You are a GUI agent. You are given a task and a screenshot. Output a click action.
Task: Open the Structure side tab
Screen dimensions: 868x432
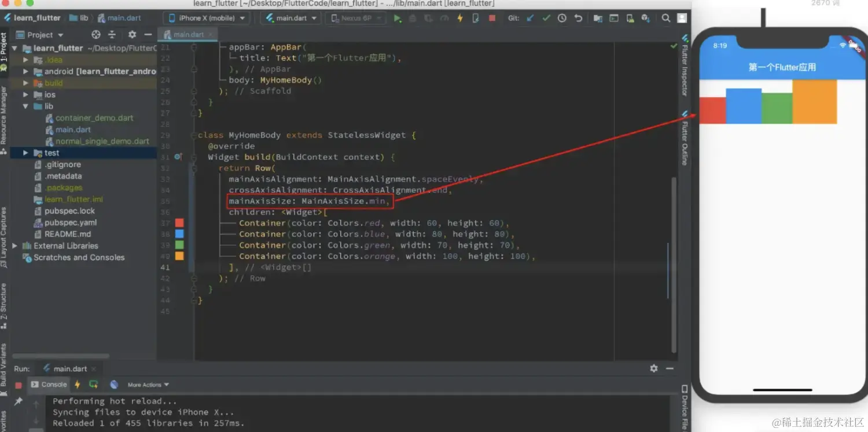coord(4,305)
